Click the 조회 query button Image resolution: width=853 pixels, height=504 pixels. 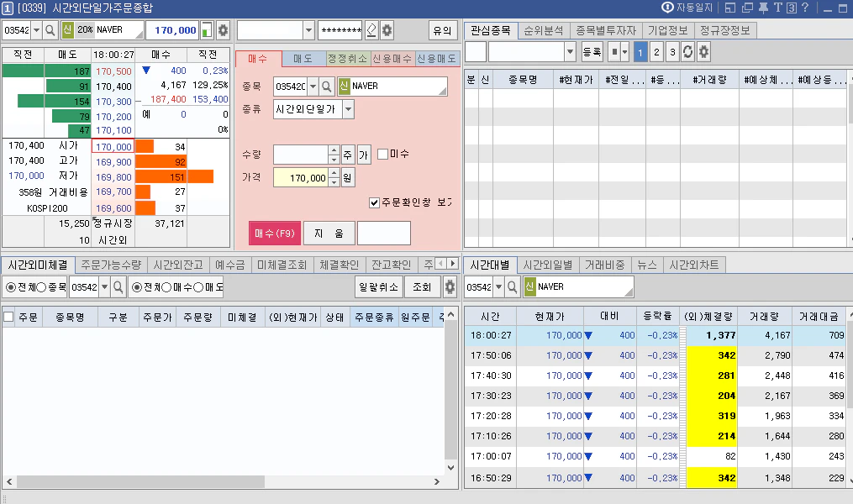tap(422, 286)
